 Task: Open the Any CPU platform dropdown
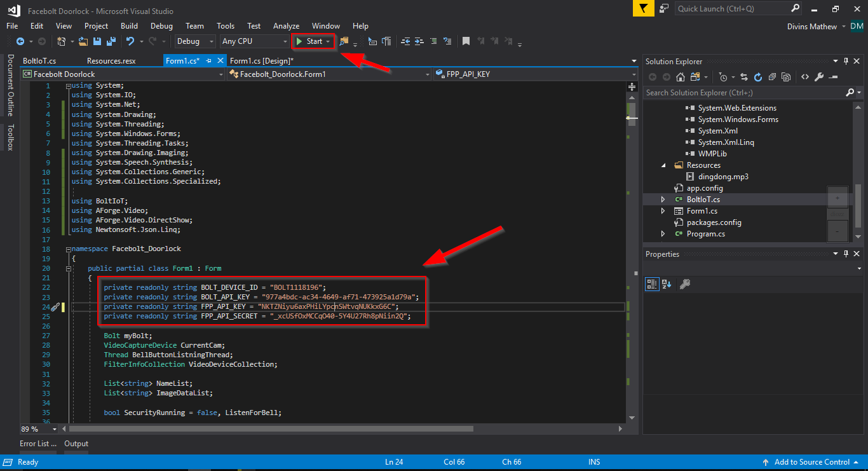(x=254, y=41)
